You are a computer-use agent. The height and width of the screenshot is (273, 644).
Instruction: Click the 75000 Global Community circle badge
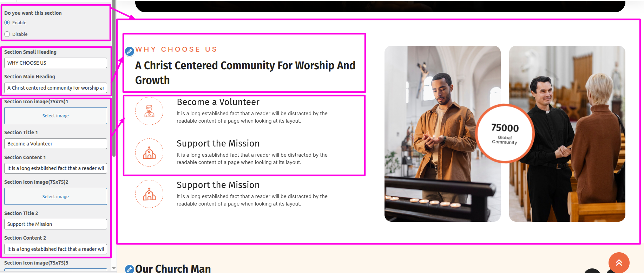click(x=505, y=134)
